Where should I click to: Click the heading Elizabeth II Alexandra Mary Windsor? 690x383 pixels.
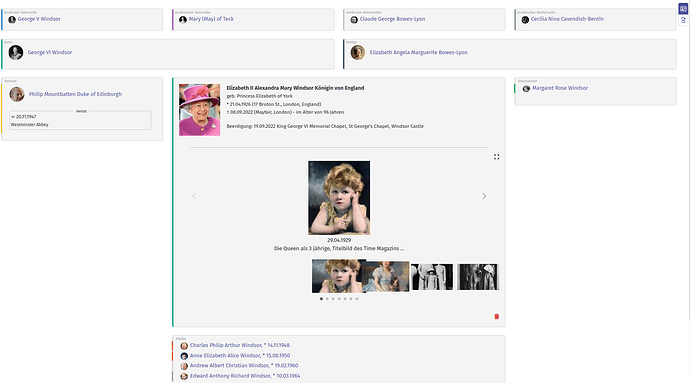pos(295,88)
